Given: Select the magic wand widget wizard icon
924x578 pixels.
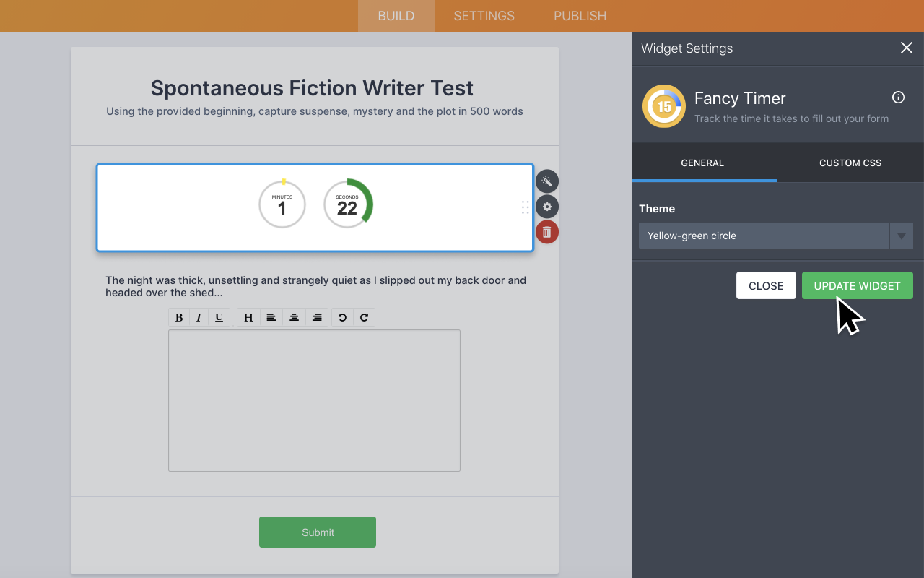Looking at the screenshot, I should pos(547,181).
